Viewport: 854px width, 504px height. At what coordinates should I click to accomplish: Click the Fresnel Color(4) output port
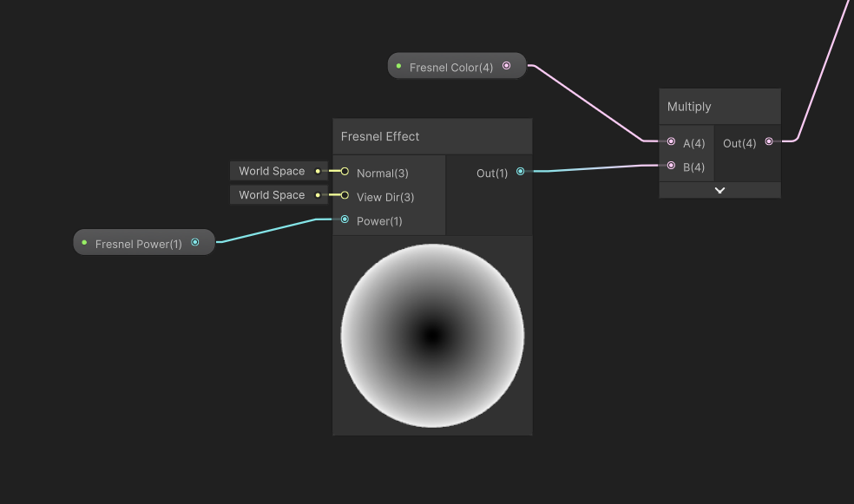click(507, 65)
